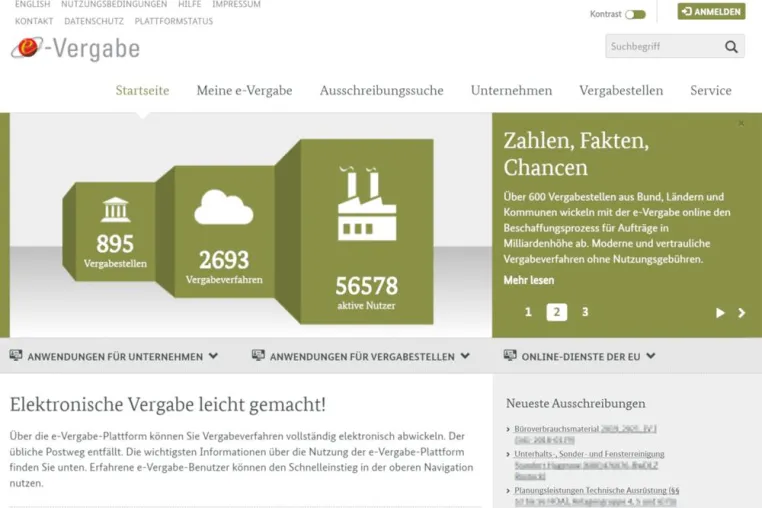
Task: Advance with the next slide chevron
Action: (x=742, y=313)
